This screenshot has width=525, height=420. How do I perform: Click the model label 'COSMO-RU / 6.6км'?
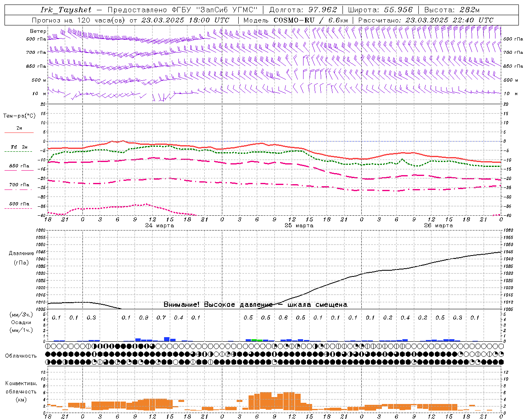pos(310,20)
